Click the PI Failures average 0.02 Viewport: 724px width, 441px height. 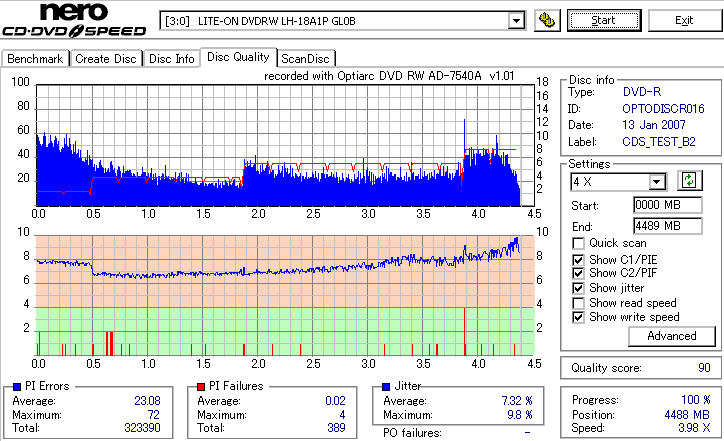[x=335, y=401]
